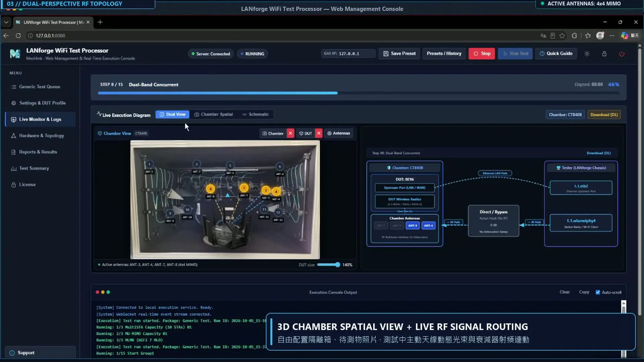This screenshot has height=362, width=644.
Task: Toggle the Antennas overlay button
Action: (338, 133)
